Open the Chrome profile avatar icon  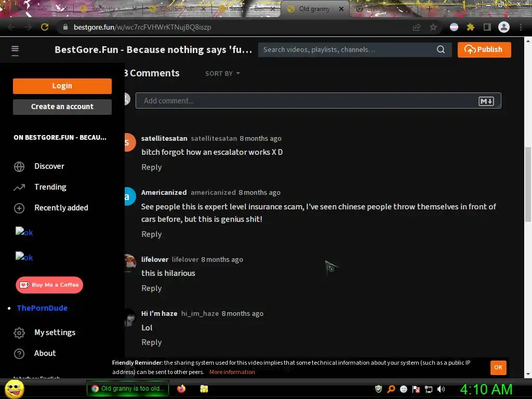(503, 27)
